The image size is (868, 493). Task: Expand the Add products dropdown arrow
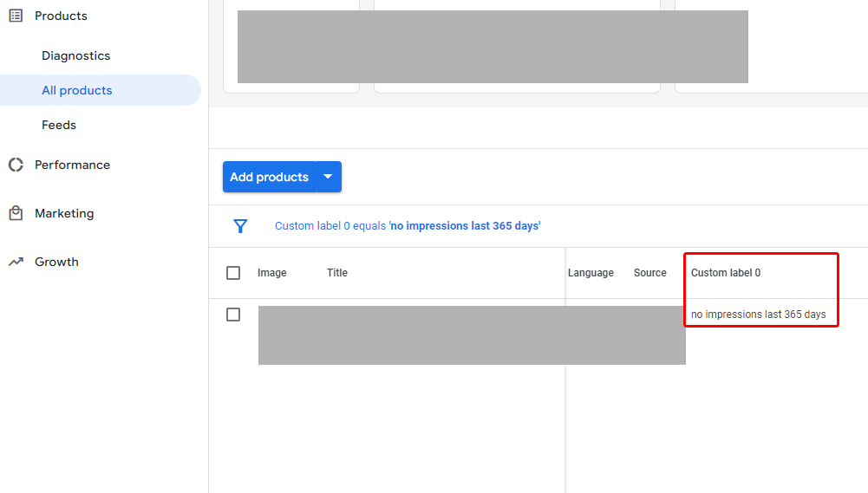tap(328, 177)
